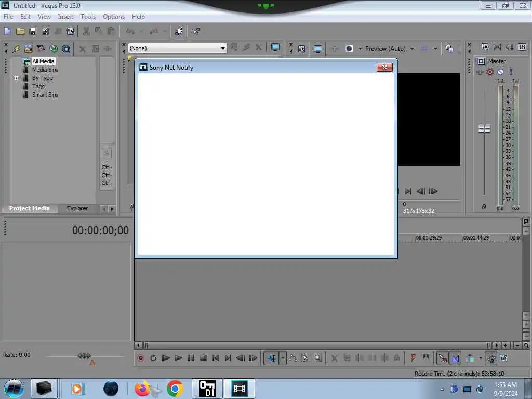The width and height of the screenshot is (532, 399).
Task: Click Capture Video icon in Project Media
Action: point(41,49)
